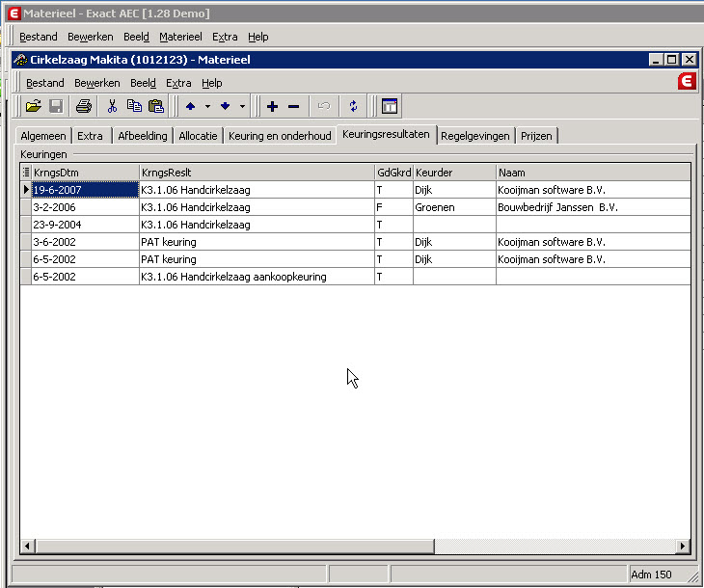Click horizontal scrollbar left arrow

point(27,547)
